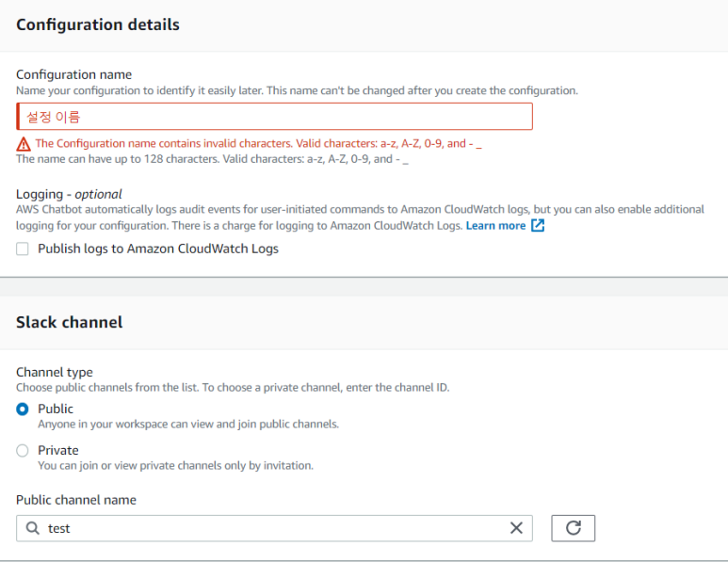The width and height of the screenshot is (728, 562).
Task: Click the red warning triangle icon
Action: [x=24, y=144]
